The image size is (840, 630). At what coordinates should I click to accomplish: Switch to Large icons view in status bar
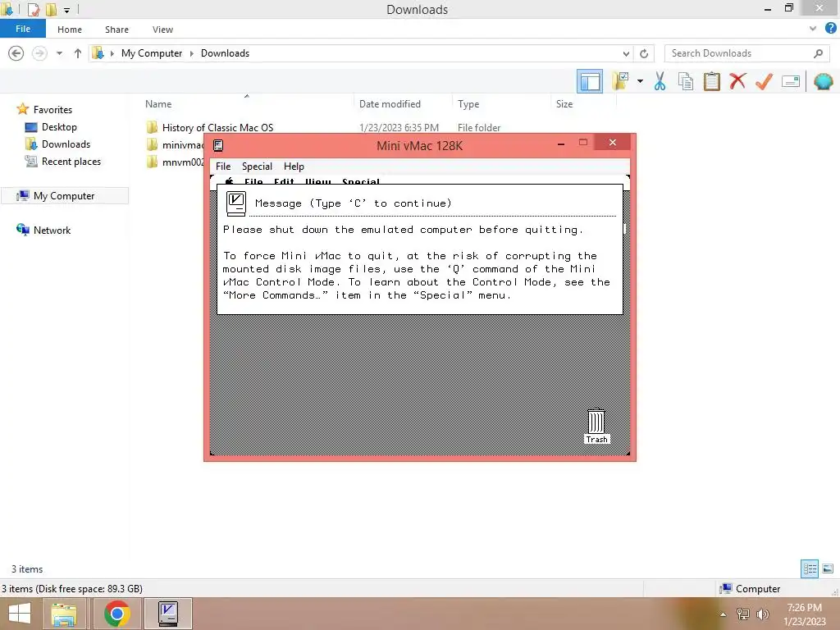pyautogui.click(x=828, y=568)
